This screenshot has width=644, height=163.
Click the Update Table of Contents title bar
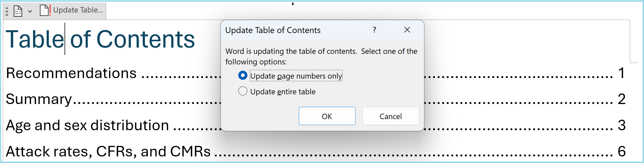coord(296,30)
